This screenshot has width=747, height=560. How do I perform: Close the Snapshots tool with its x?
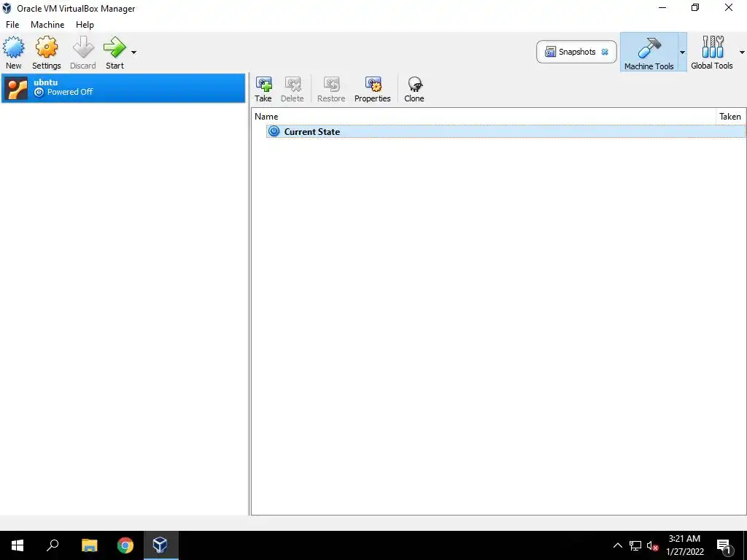coord(605,52)
